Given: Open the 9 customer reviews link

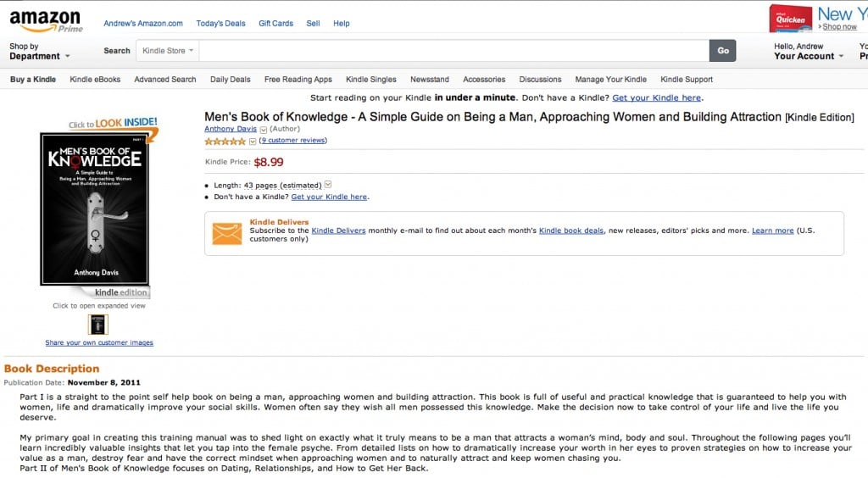Looking at the screenshot, I should tap(293, 141).
